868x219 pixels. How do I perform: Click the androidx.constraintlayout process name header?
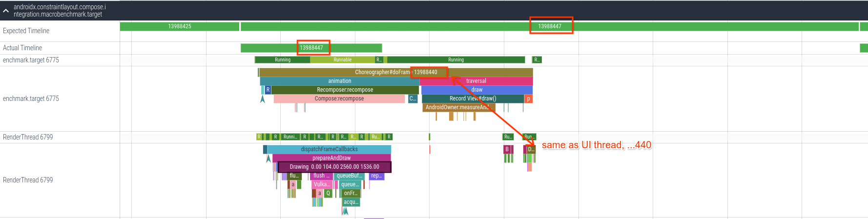coord(60,11)
